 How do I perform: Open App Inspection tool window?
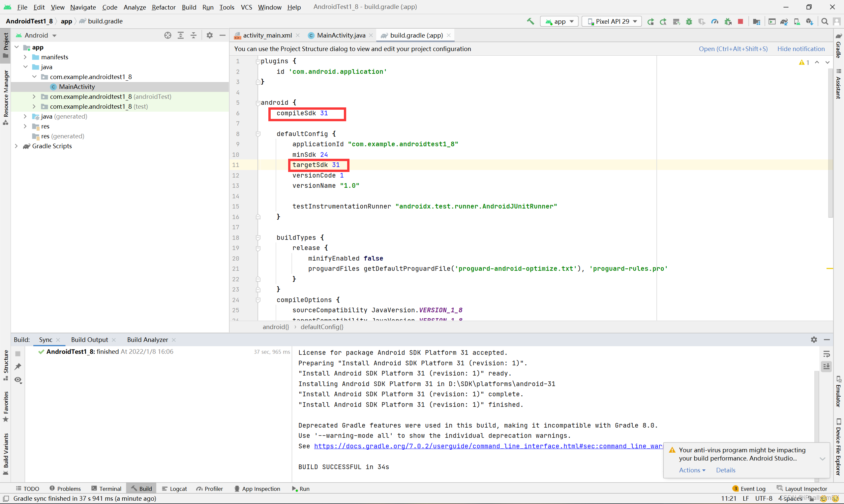[x=257, y=489]
